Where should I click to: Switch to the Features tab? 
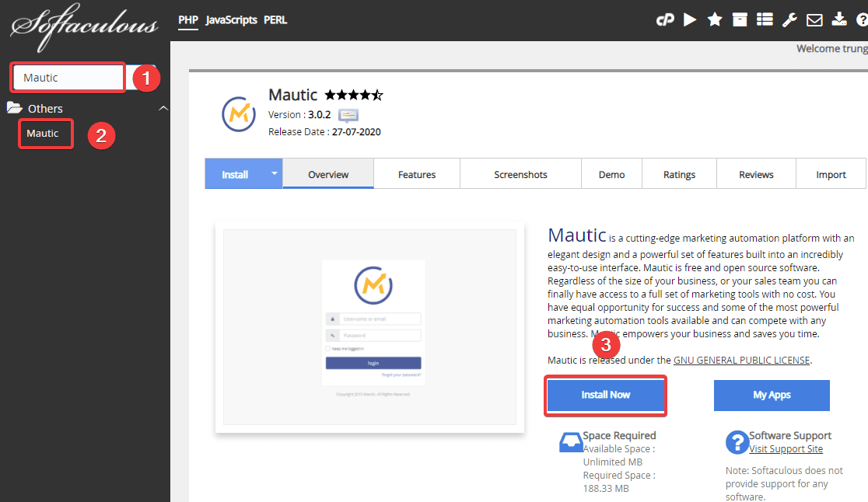click(417, 175)
